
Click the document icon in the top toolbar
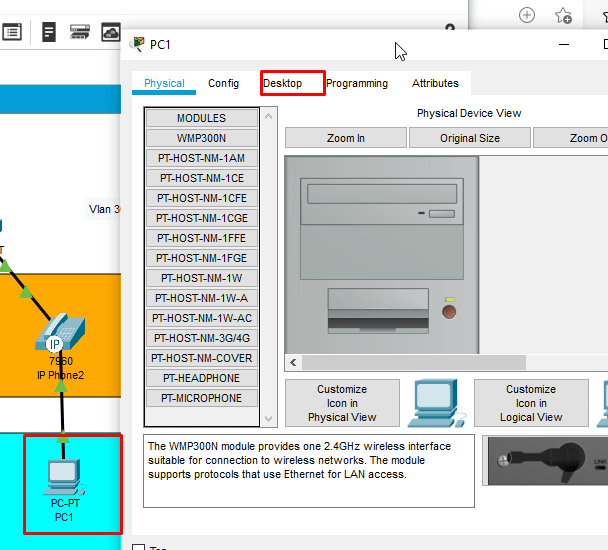[49, 32]
